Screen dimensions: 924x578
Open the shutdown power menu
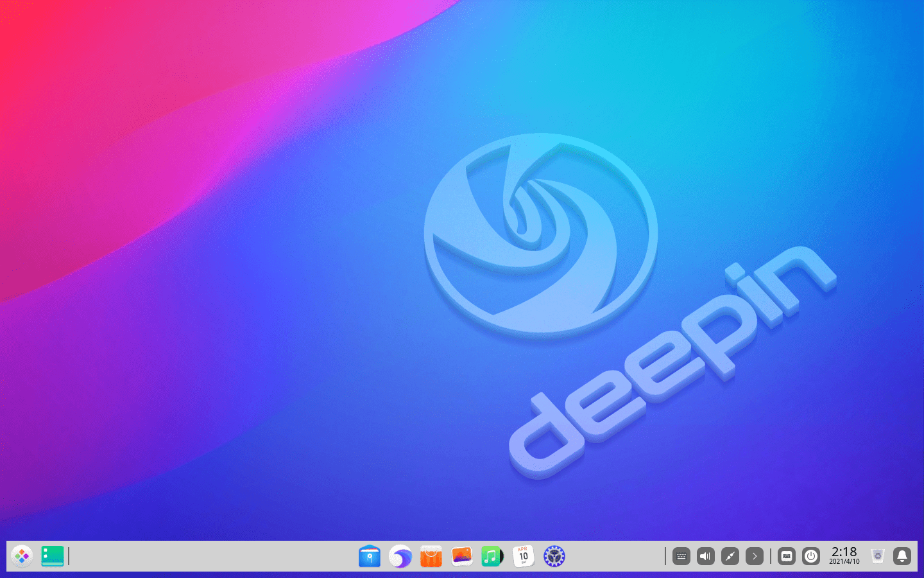tap(810, 556)
